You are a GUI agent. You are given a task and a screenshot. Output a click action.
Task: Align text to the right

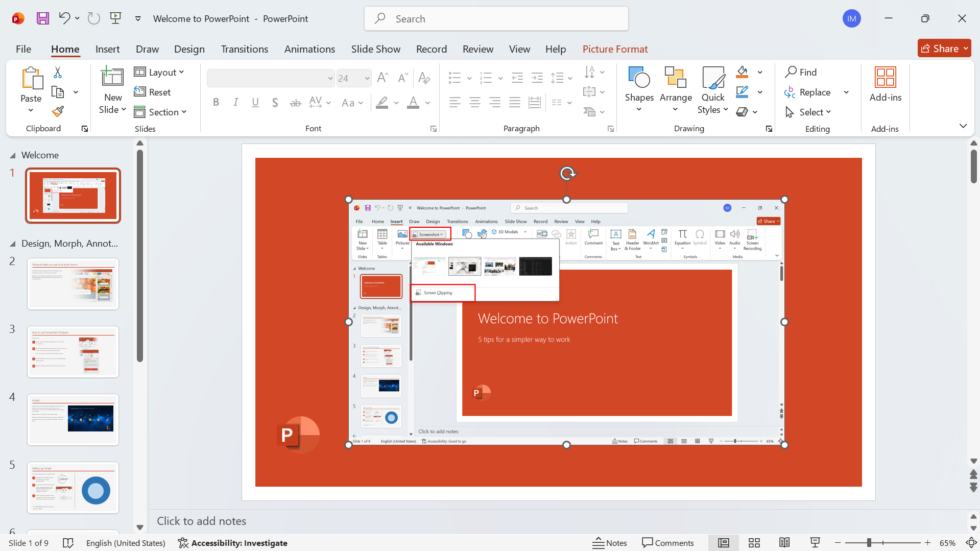(x=495, y=103)
